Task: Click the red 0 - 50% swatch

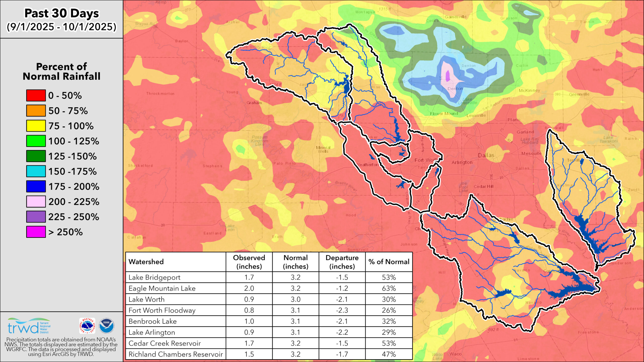Action: tap(36, 96)
